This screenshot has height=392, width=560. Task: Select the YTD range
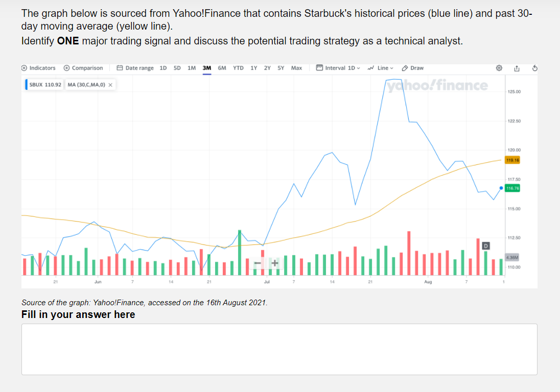pos(238,68)
